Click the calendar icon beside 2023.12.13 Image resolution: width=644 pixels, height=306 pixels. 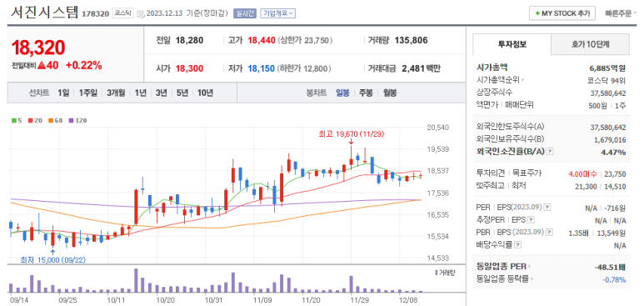140,13
